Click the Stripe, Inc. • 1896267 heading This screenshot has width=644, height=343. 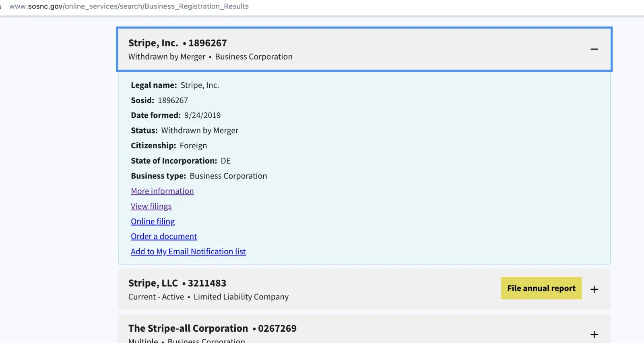(178, 43)
